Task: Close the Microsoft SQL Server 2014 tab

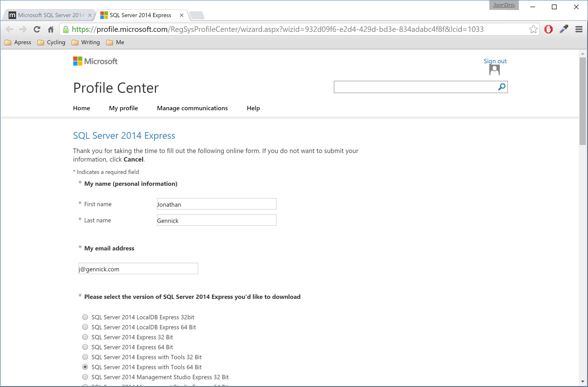Action: (90, 15)
